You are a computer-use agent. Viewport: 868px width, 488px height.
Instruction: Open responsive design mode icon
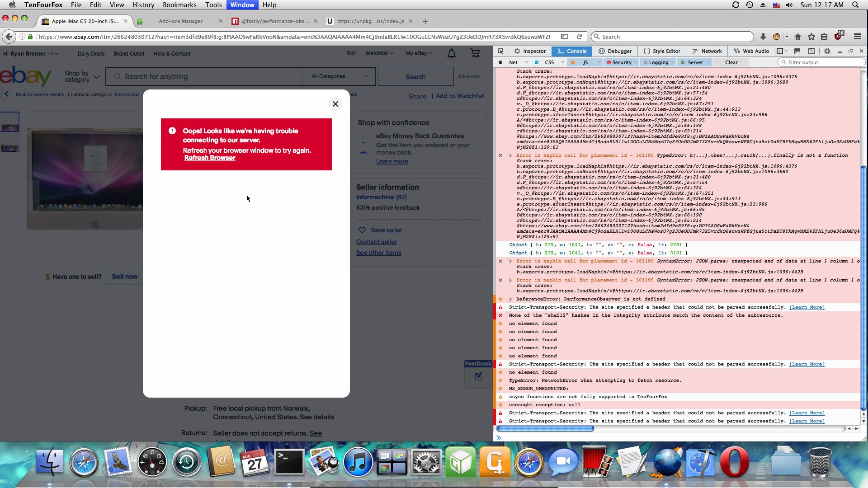(x=811, y=51)
